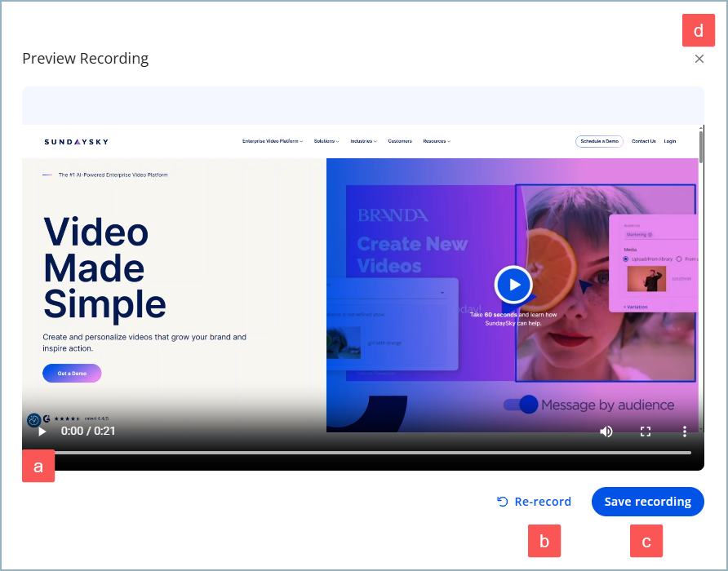Expand the Resources dropdown
The width and height of the screenshot is (728, 571).
[437, 141]
